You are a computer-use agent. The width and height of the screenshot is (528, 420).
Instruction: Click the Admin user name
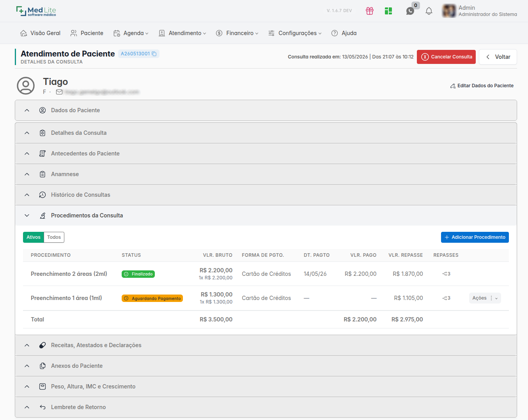coord(467,8)
